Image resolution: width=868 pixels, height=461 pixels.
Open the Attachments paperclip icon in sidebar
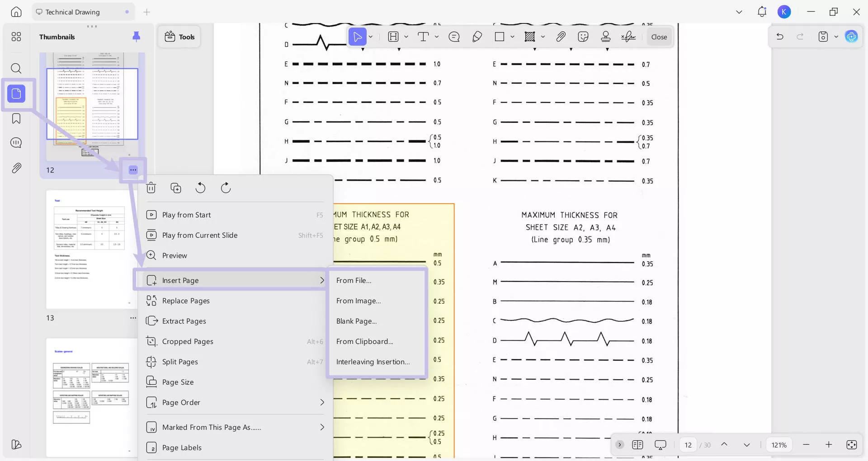(16, 168)
